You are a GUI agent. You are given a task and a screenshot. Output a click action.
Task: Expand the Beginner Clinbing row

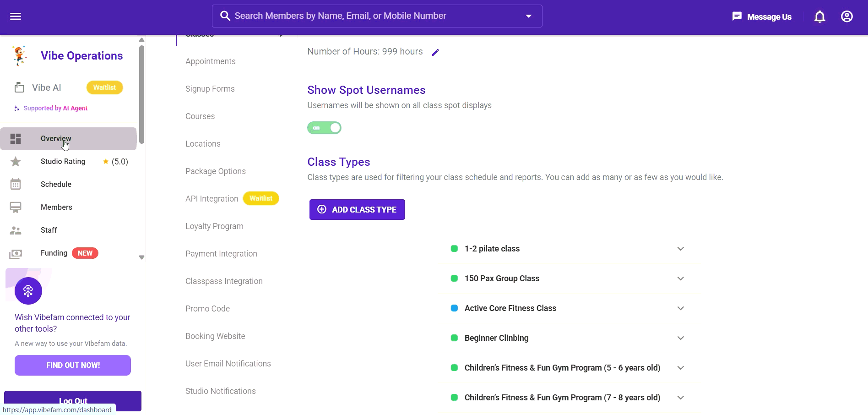click(x=680, y=338)
